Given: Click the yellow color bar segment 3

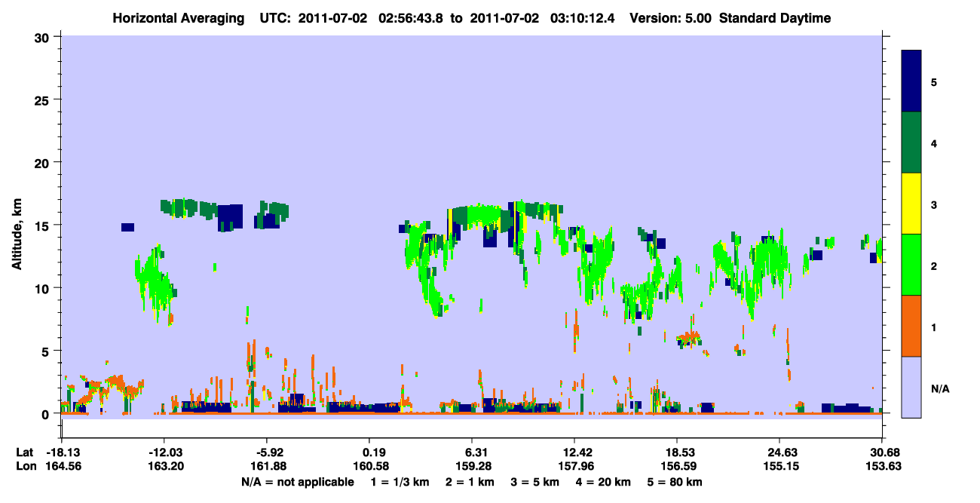Looking at the screenshot, I should (911, 204).
